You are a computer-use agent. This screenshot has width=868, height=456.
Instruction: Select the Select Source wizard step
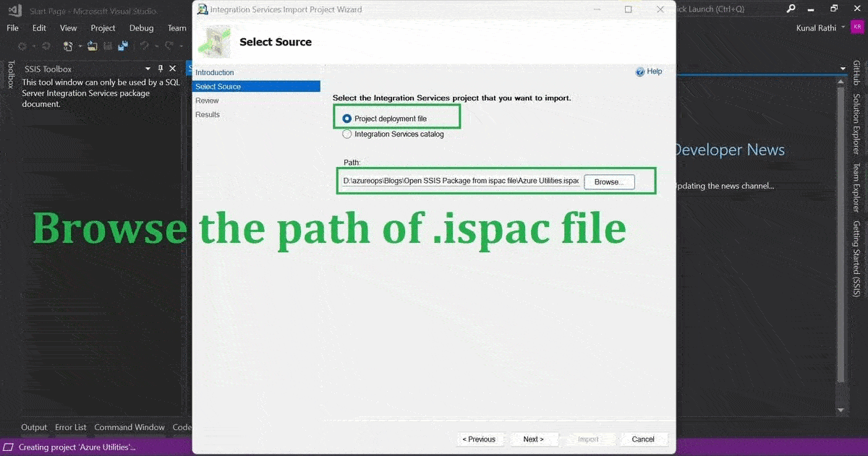tap(257, 87)
